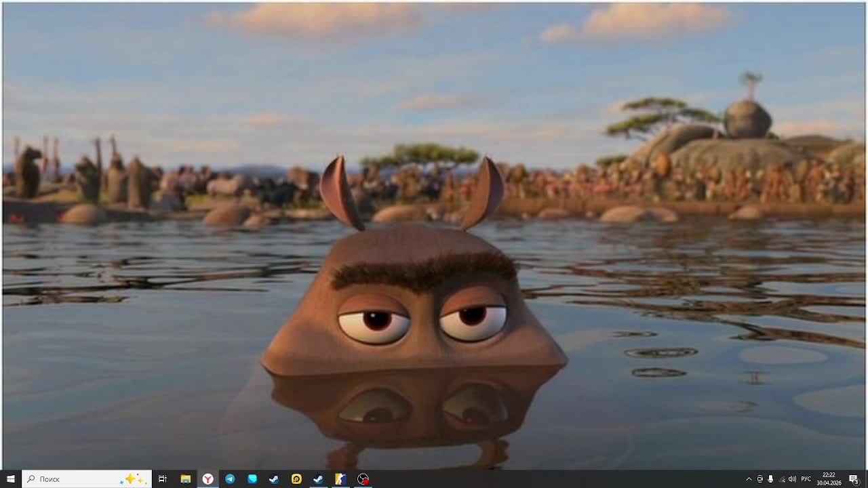This screenshot has width=868, height=488.
Task: Click the microphone tray icon
Action: tap(770, 479)
